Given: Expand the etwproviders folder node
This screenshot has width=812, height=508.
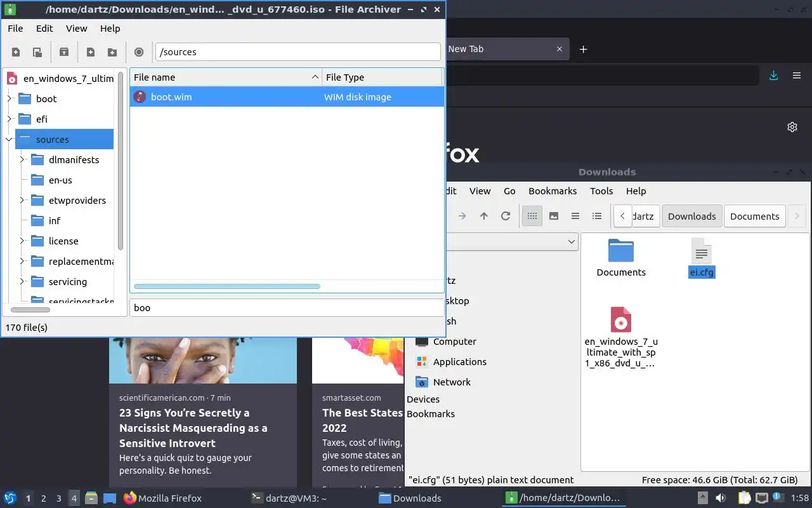Looking at the screenshot, I should 22,200.
